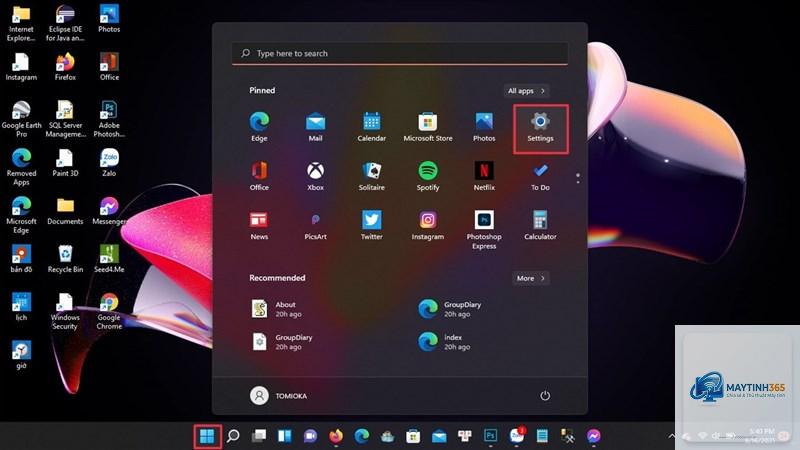Select Firefox shortcut on desktop
Viewport: 800px width, 450px height.
pyautogui.click(x=65, y=67)
